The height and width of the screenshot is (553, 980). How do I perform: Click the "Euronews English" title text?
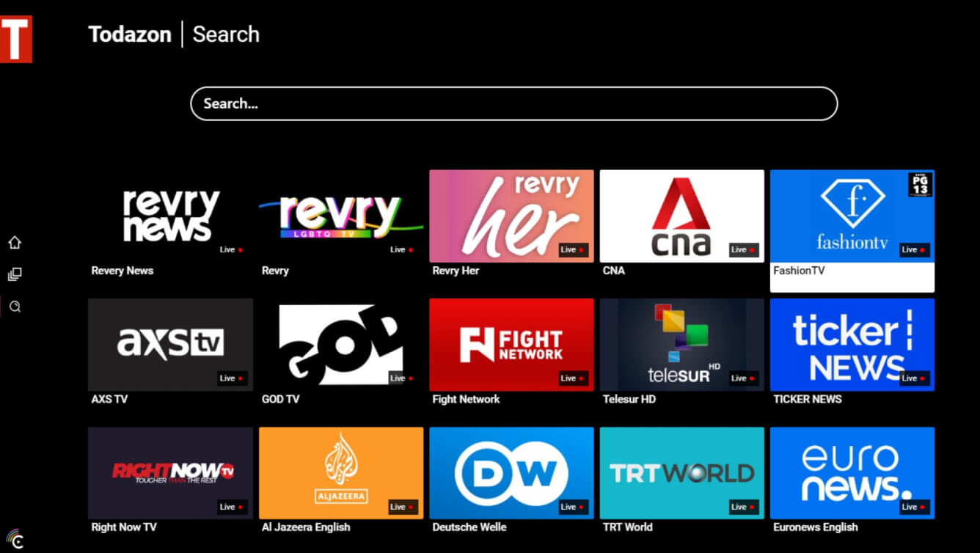tap(816, 527)
